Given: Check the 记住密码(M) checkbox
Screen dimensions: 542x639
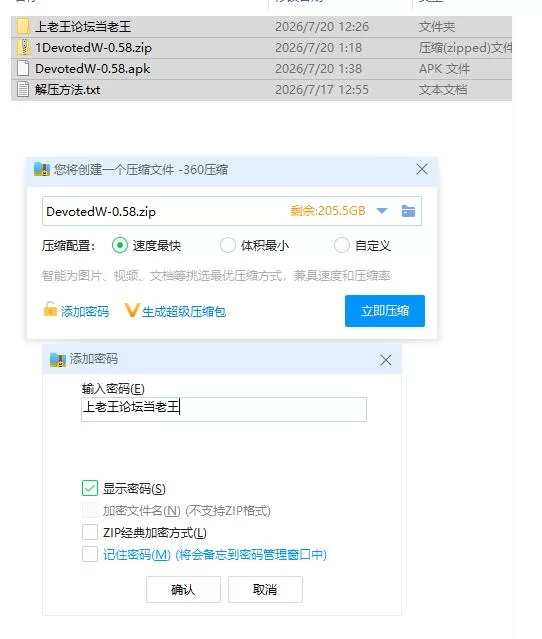Looking at the screenshot, I should [90, 554].
